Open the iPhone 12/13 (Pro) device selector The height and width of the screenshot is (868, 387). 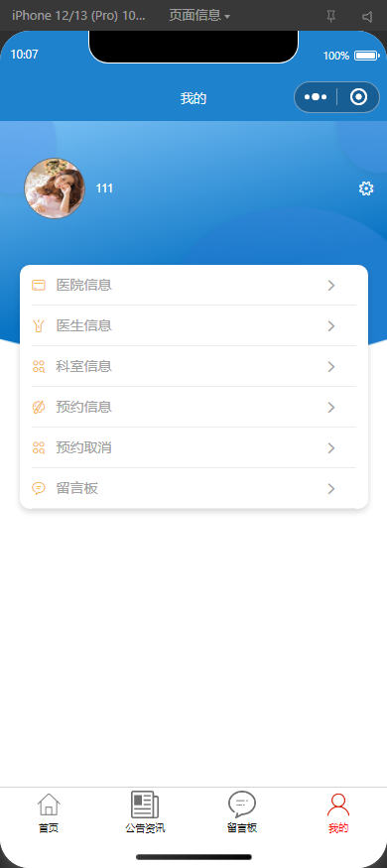pos(78,16)
